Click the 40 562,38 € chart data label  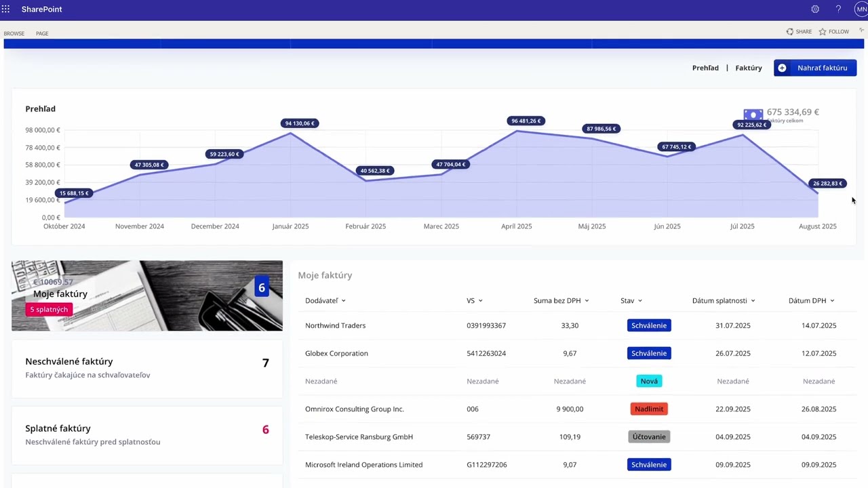click(375, 171)
